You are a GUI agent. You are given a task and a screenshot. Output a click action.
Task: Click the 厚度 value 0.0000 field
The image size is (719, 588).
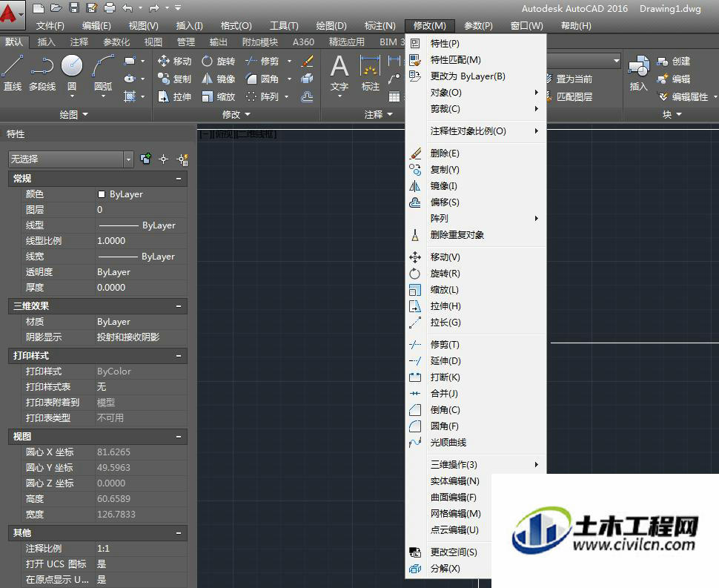click(142, 288)
